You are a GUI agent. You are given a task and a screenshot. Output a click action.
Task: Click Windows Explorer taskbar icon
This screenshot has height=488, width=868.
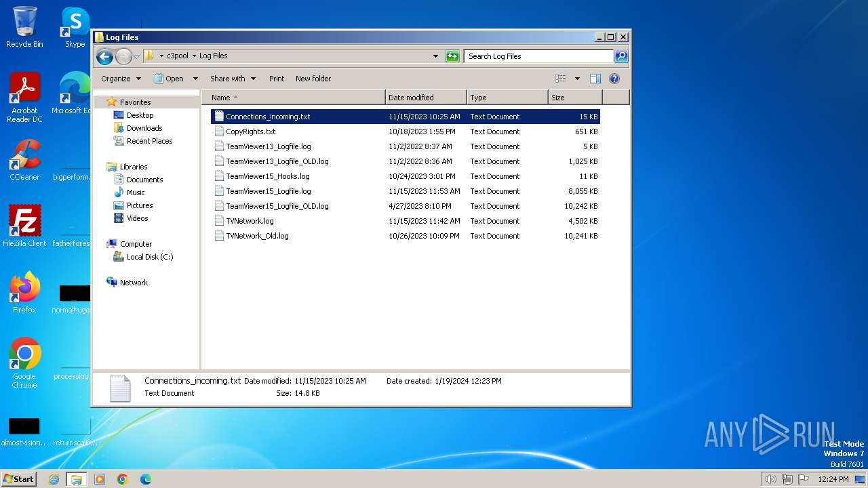[x=76, y=479]
